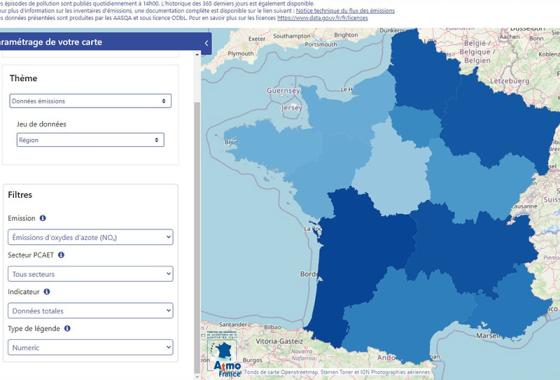Image resolution: width=560 pixels, height=380 pixels.
Task: Open the Emission oxydes d'azote dropdown
Action: coord(90,237)
